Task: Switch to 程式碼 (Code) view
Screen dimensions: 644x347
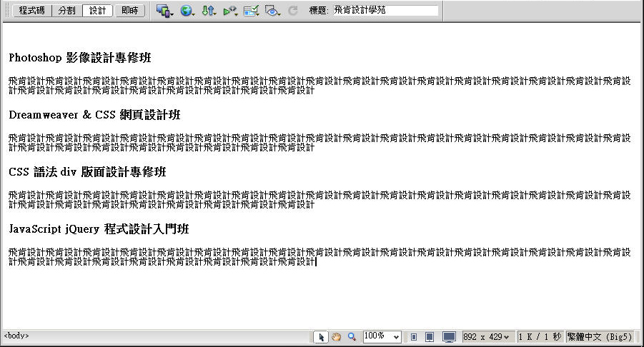Action: tap(32, 11)
